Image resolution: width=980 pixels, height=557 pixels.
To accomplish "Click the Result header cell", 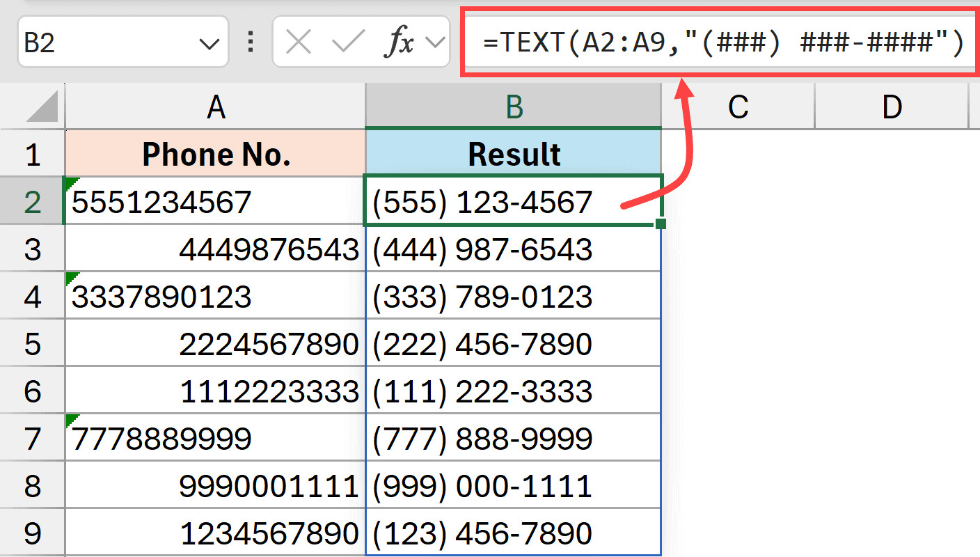I will click(514, 154).
